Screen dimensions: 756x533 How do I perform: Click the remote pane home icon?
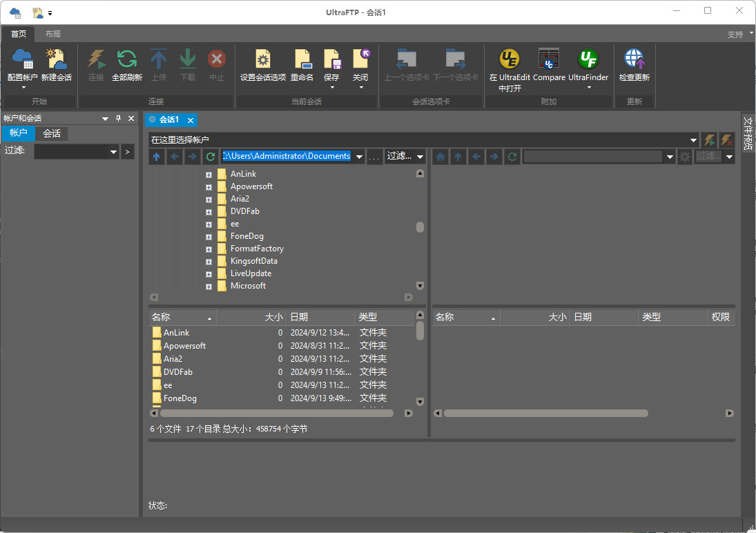click(440, 156)
